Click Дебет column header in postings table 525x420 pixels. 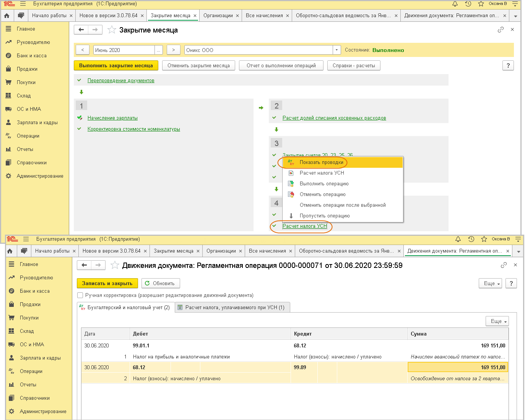pos(210,334)
